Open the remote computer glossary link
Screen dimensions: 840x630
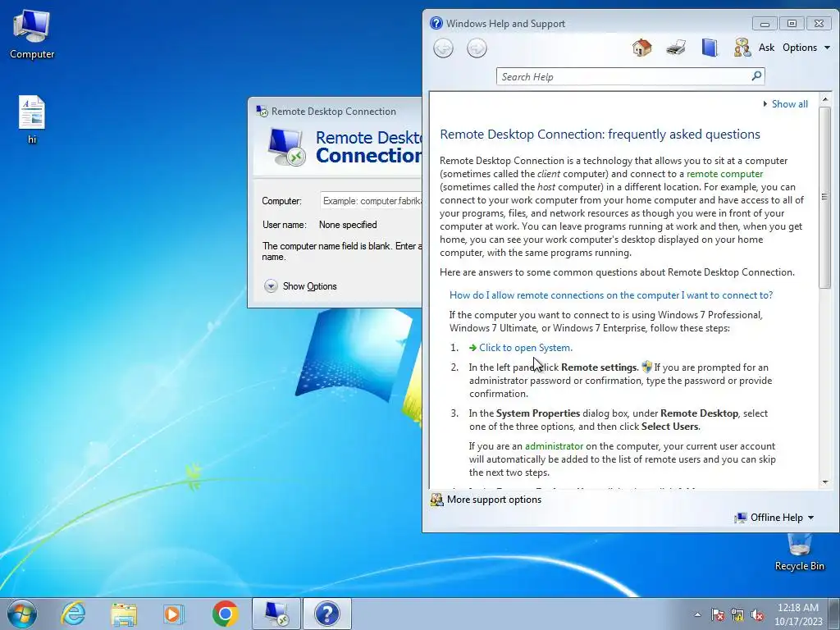click(x=725, y=174)
